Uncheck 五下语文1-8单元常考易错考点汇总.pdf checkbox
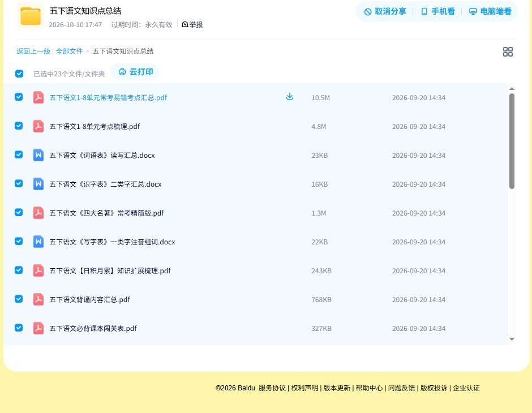Screen dimensions: 532x413 pos(19,97)
